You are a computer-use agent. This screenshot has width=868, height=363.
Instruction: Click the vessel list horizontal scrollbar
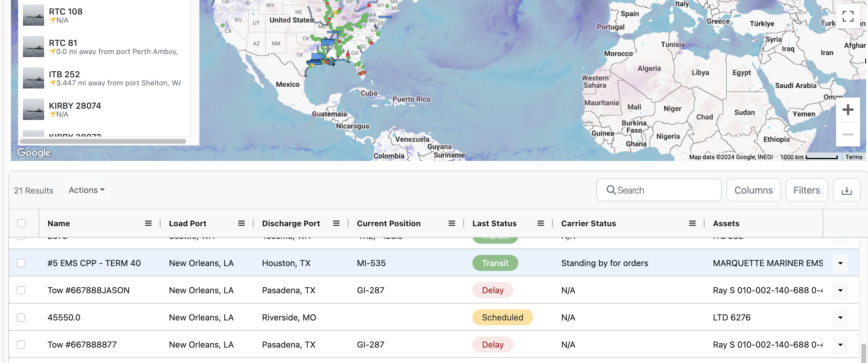coord(103,141)
